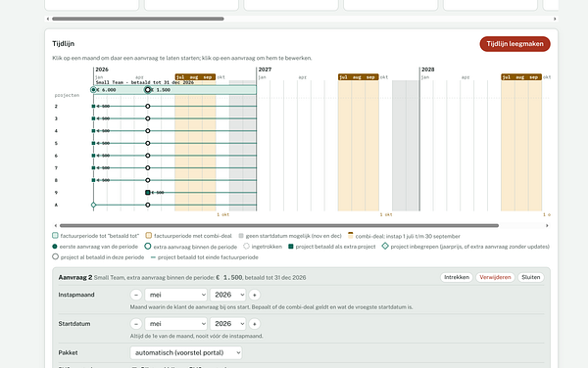The image size is (588, 368).
Task: Click the red Verwijderen button
Action: (495, 277)
